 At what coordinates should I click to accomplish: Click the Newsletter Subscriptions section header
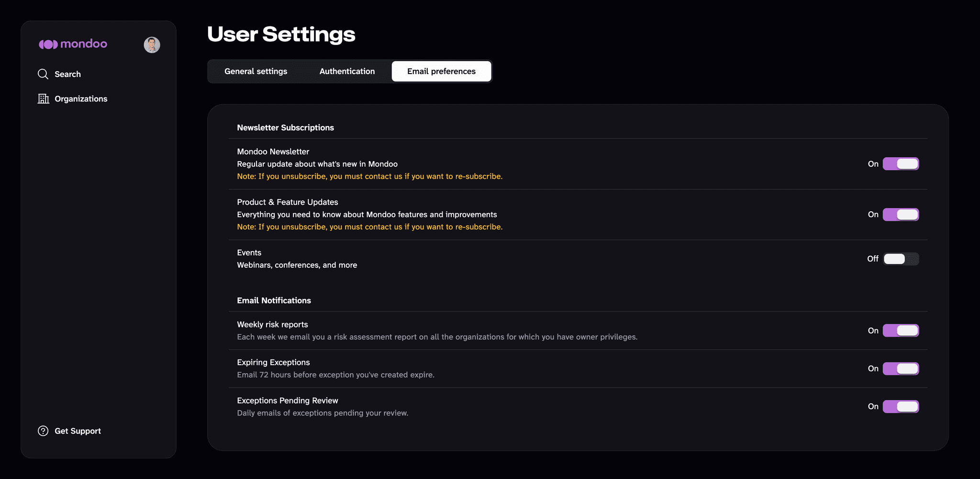pos(285,128)
